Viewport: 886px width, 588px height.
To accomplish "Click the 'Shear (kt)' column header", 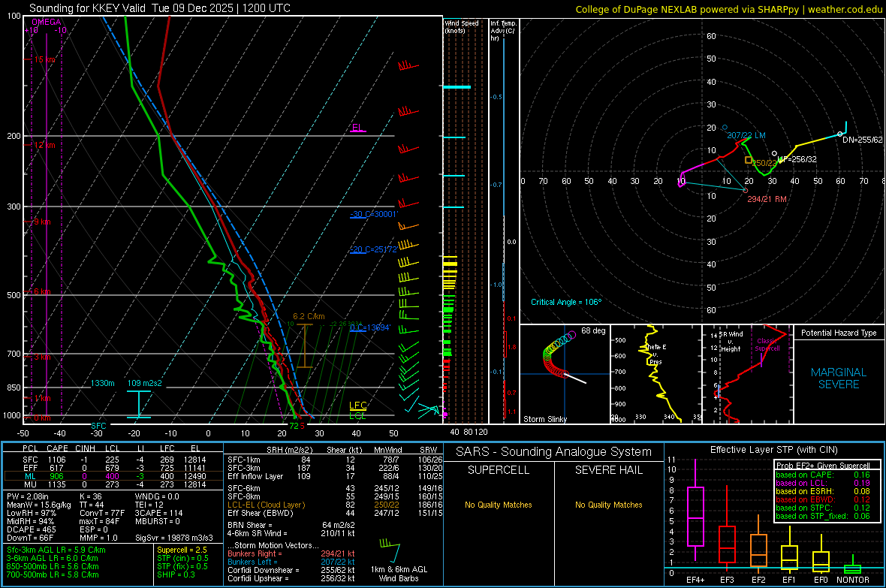I will tap(344, 450).
